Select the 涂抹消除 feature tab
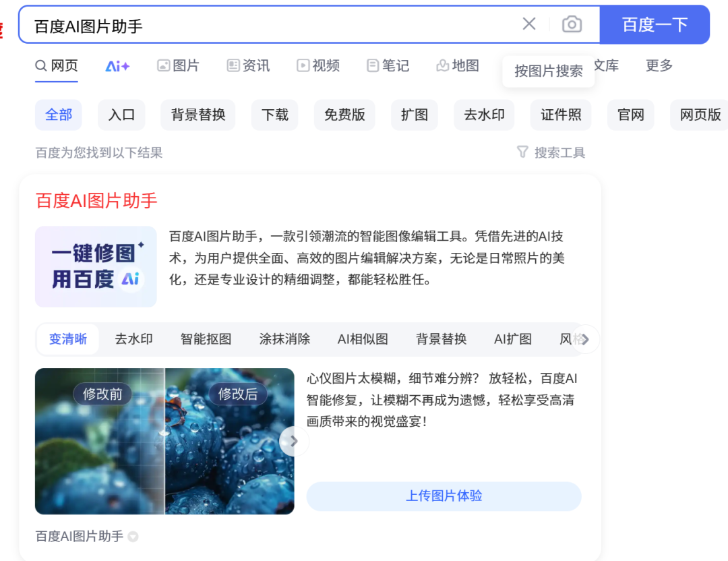 click(284, 339)
